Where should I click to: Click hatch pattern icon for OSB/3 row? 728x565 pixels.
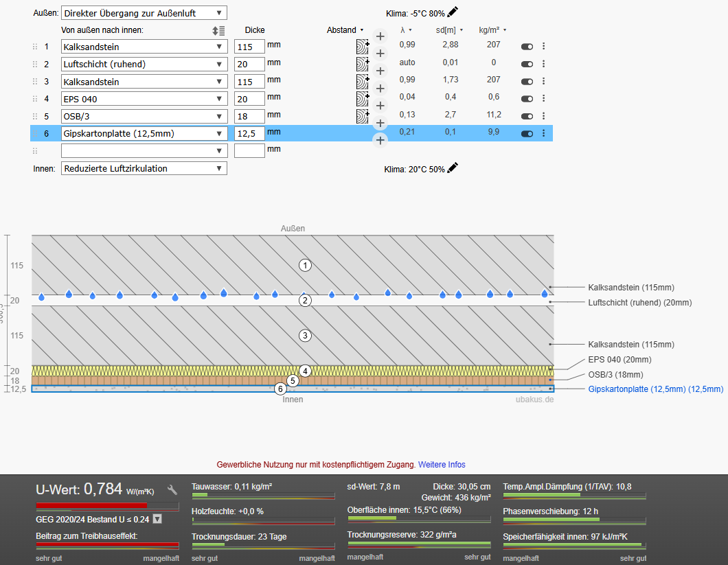362,116
